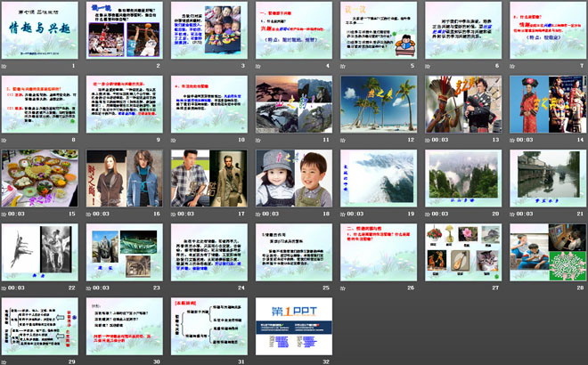Click slide number 10 label
This screenshot has height=365, width=588.
point(241,140)
